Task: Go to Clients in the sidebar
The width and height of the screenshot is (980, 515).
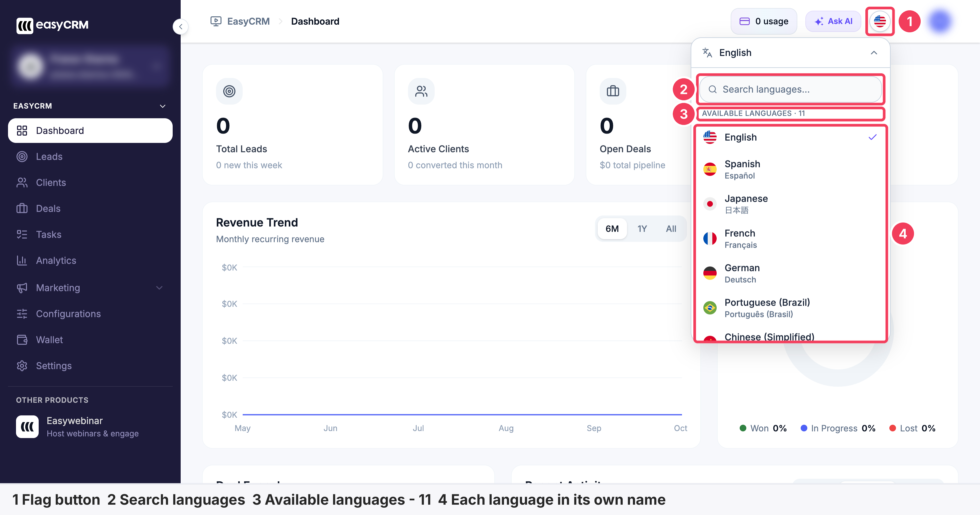Action: click(x=90, y=183)
